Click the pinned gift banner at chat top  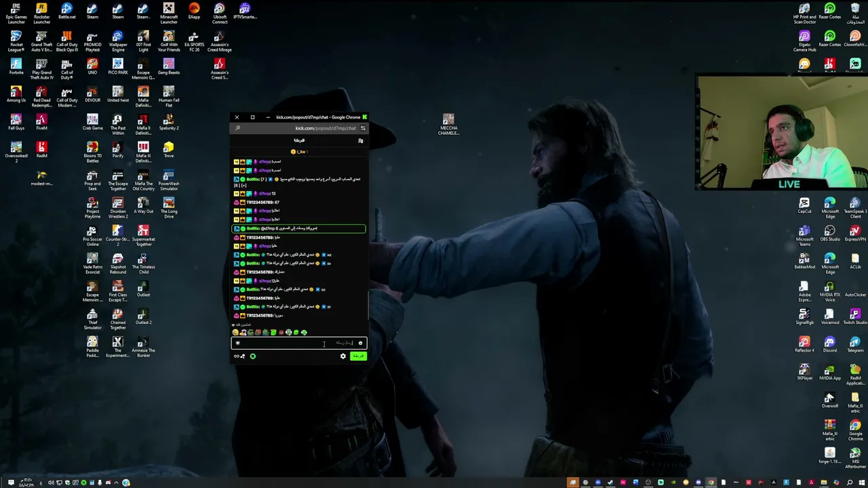click(299, 152)
